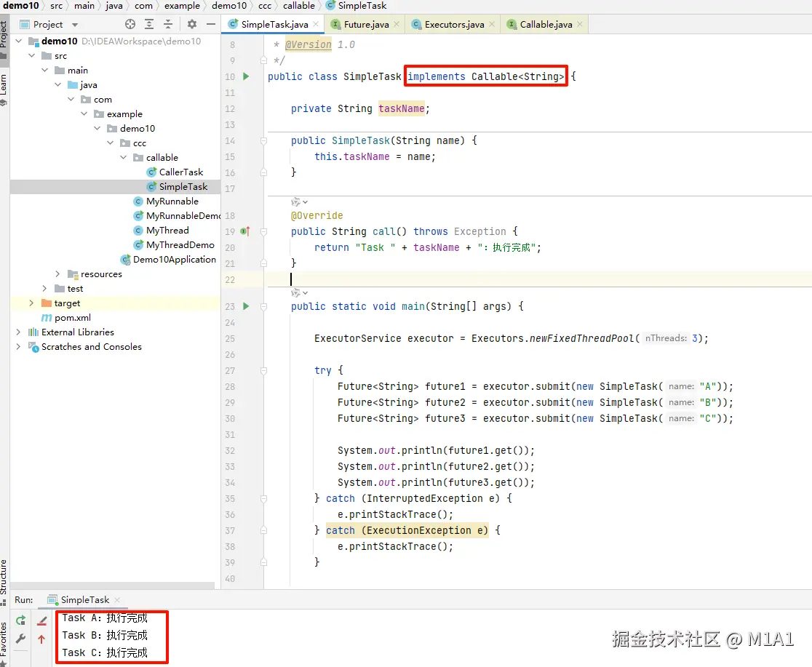The width and height of the screenshot is (812, 667).
Task: Click the inlay hint above call() method
Action: (299, 202)
